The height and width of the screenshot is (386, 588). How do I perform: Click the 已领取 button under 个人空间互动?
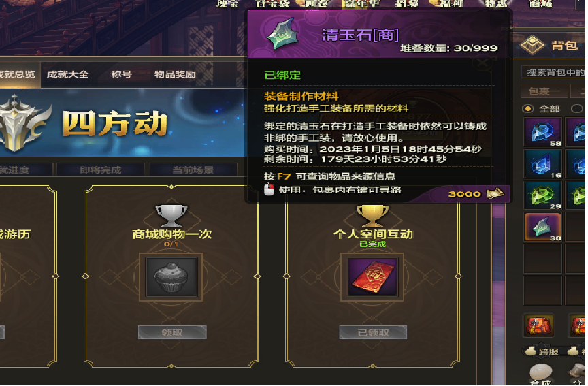[373, 332]
